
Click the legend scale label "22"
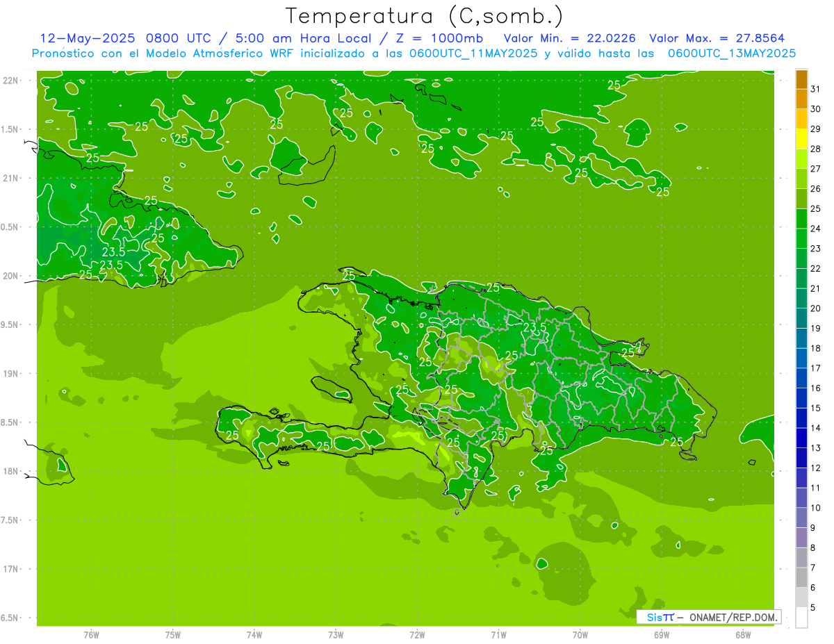click(x=816, y=268)
